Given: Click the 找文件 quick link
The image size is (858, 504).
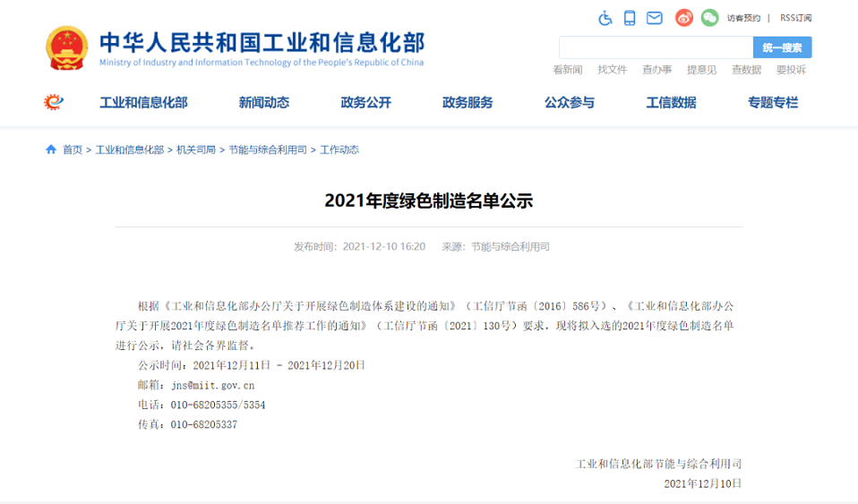Looking at the screenshot, I should coord(613,70).
